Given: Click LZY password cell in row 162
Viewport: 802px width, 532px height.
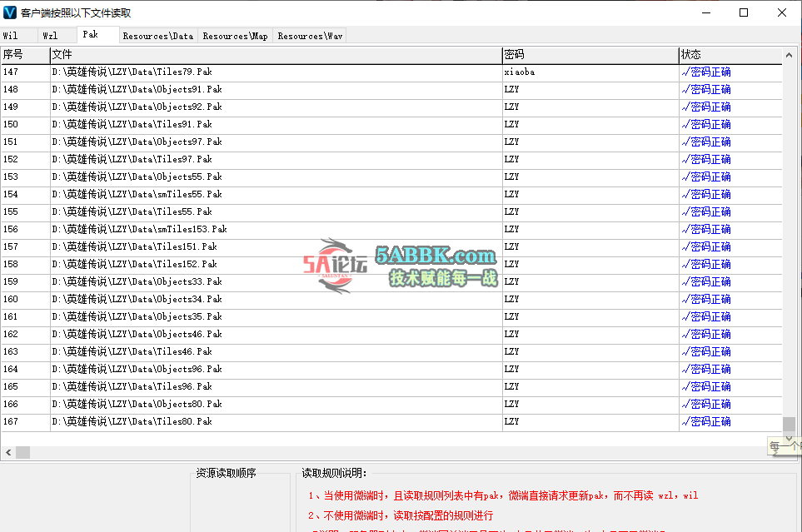Looking at the screenshot, I should [590, 334].
